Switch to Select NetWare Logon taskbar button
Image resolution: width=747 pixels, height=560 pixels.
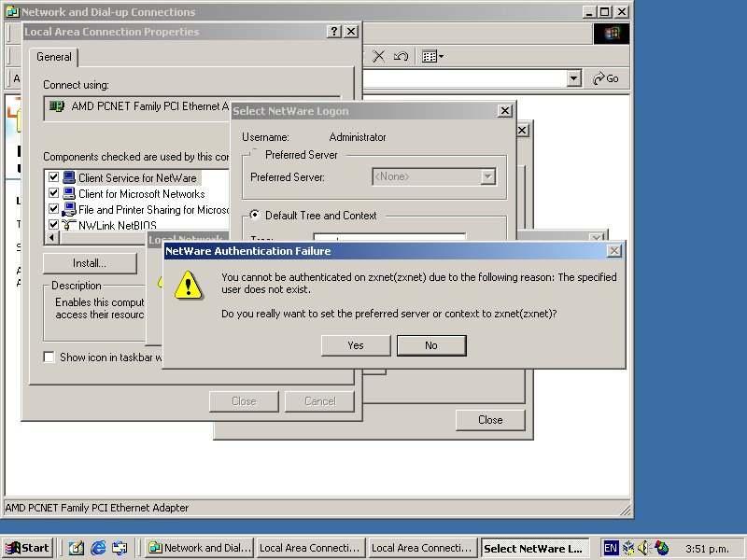[535, 548]
